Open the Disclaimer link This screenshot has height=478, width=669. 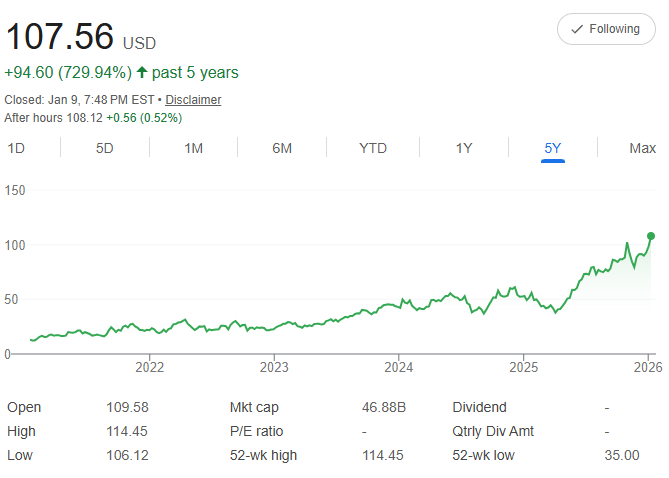pyautogui.click(x=193, y=100)
